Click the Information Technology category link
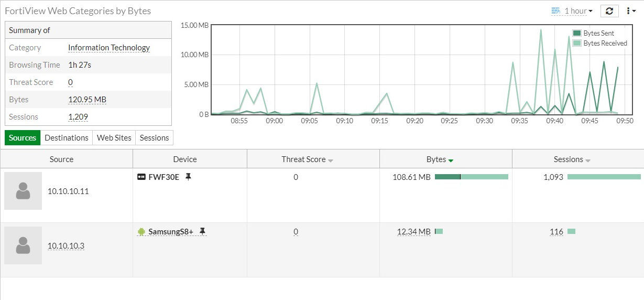This screenshot has height=300, width=644. click(109, 48)
